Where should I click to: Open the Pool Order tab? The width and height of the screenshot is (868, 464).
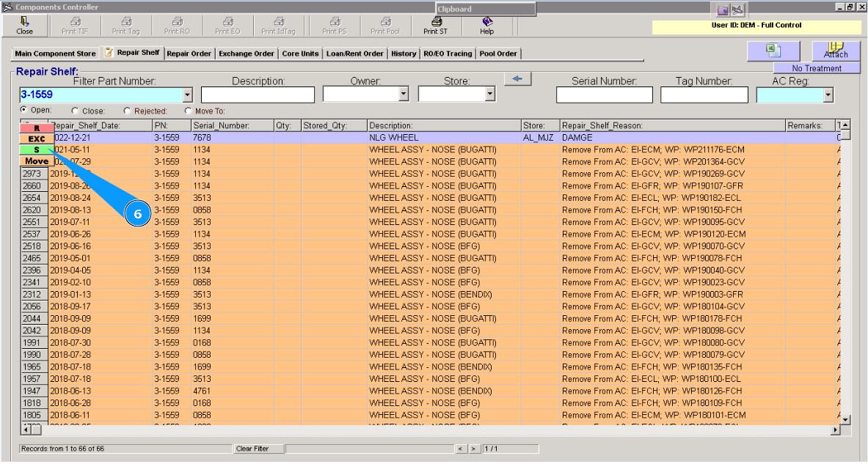498,54
